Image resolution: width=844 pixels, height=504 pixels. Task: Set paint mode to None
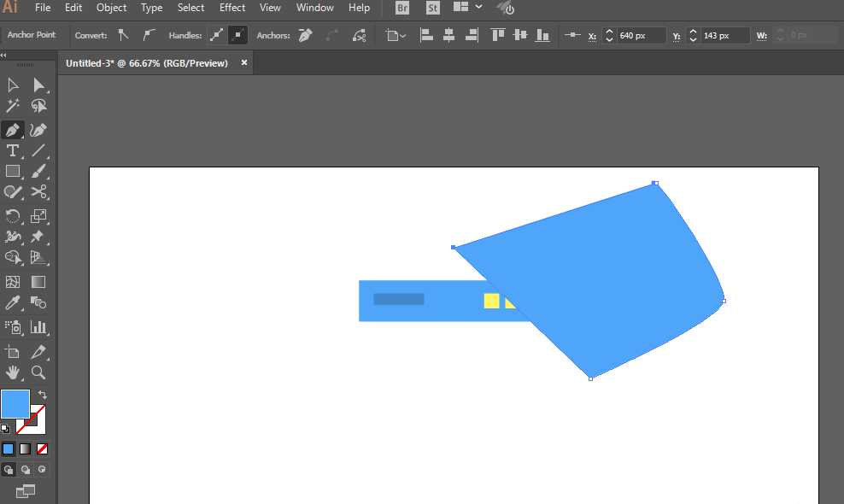coord(42,448)
